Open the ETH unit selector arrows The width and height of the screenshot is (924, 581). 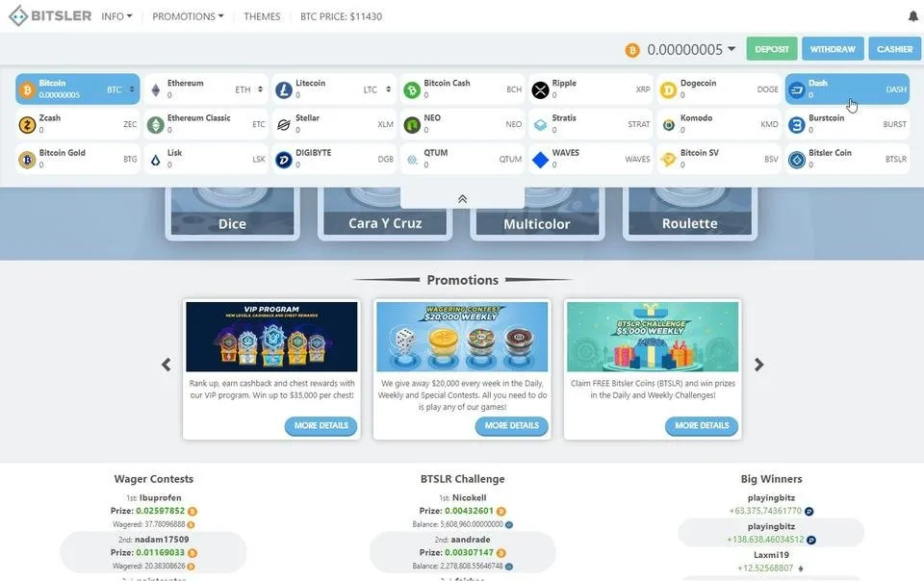coord(261,89)
